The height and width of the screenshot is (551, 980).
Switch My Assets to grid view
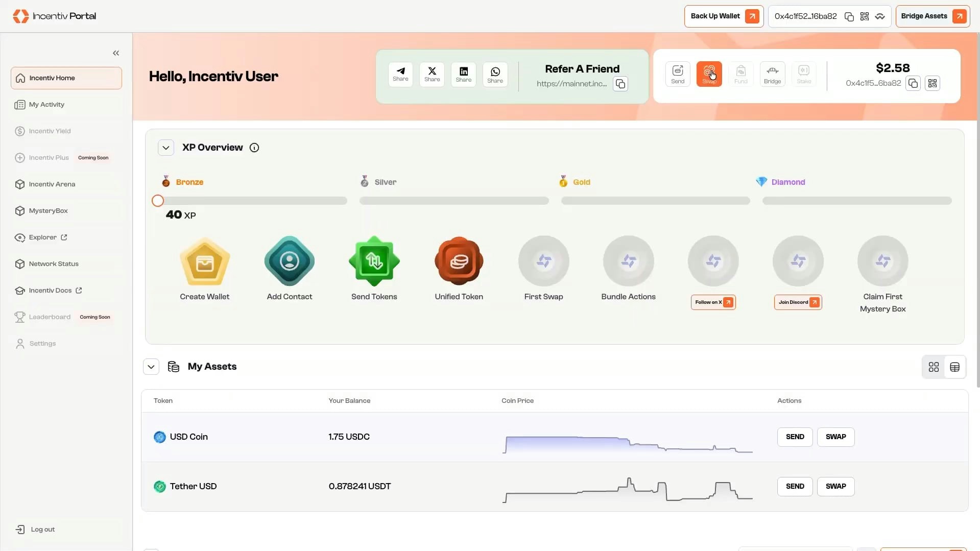pos(934,367)
